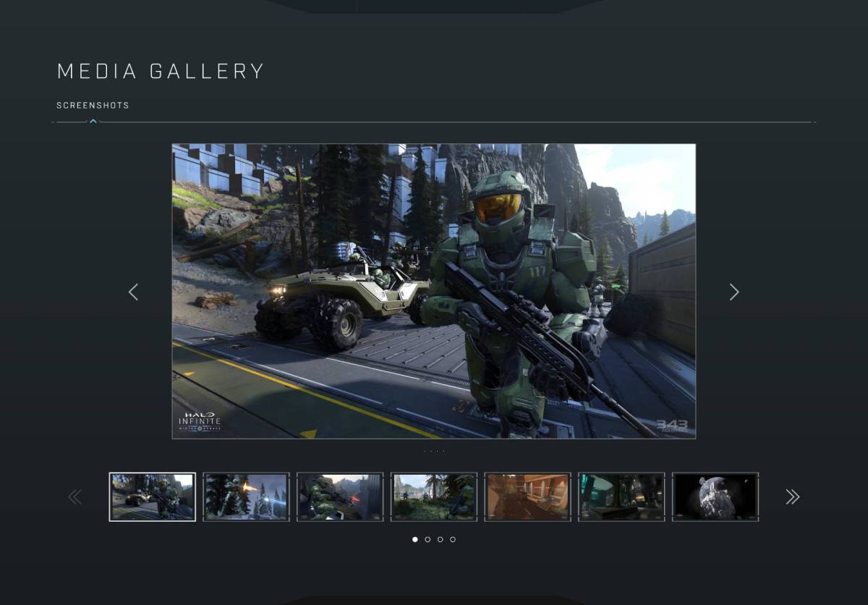
Task: Open the large Master Chief screenshot
Action: point(434,291)
